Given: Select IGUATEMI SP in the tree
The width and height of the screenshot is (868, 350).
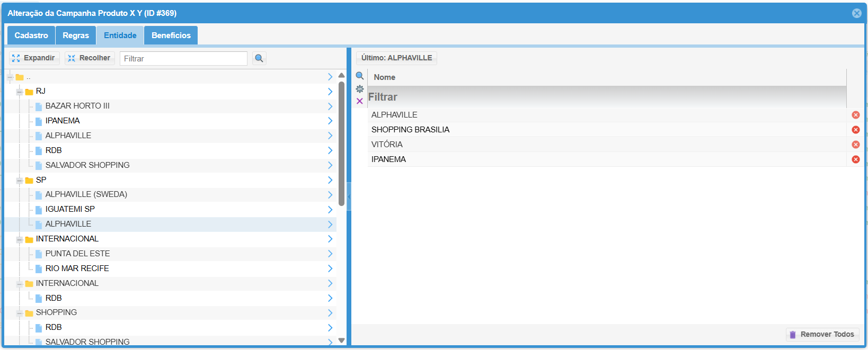Looking at the screenshot, I should (70, 209).
